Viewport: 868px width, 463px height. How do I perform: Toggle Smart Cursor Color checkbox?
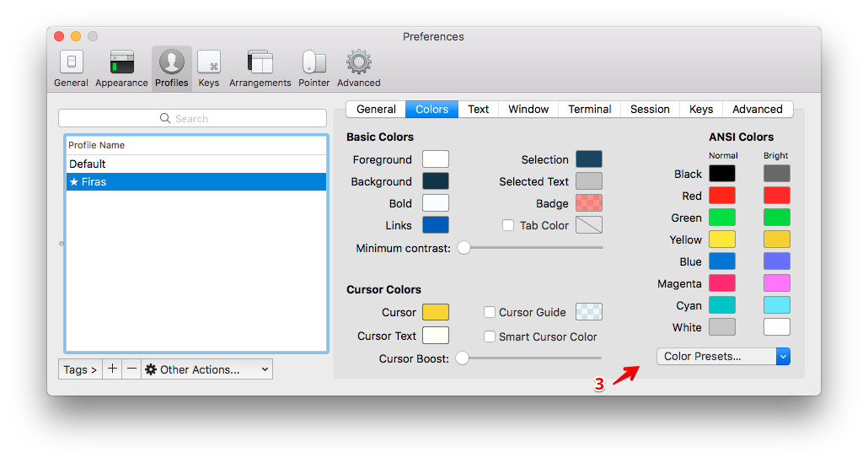point(490,336)
